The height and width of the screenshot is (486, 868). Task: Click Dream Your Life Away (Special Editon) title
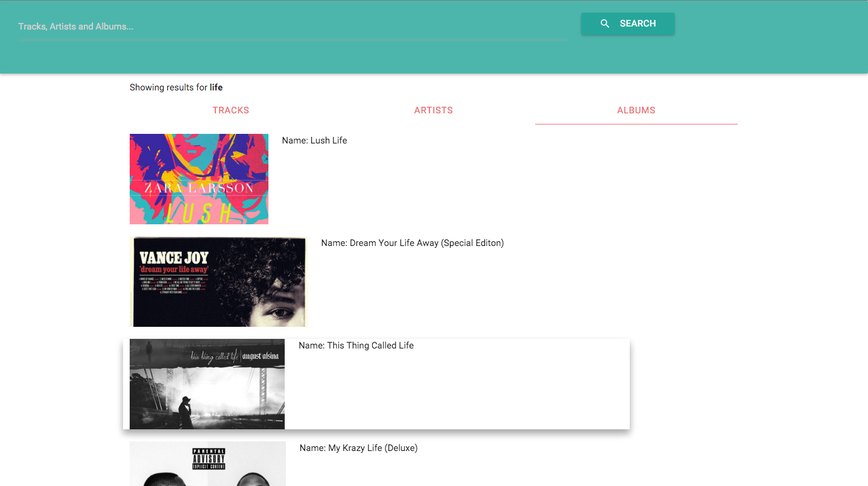tap(426, 243)
